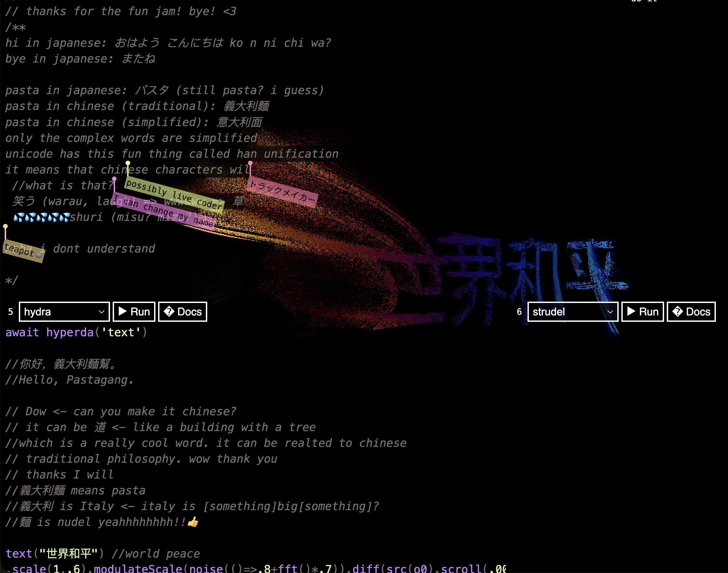This screenshot has height=573, width=728.
Task: Click the thumbs-up emoji after yeahhhhhhhh
Action: tap(193, 522)
